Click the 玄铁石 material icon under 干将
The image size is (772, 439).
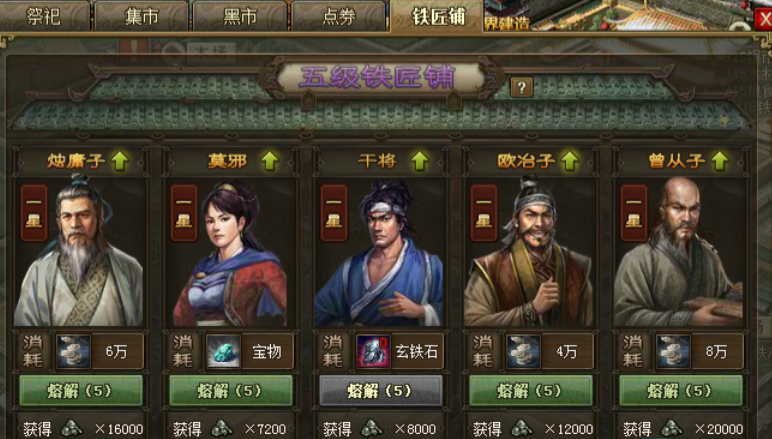(373, 351)
